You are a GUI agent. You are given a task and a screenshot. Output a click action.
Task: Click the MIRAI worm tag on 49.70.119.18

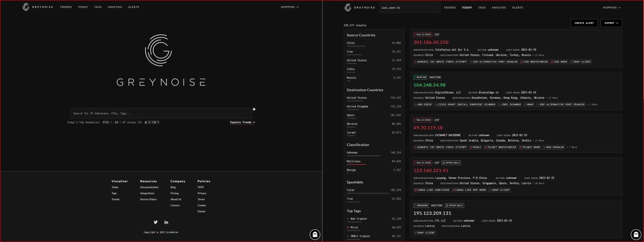475,147
